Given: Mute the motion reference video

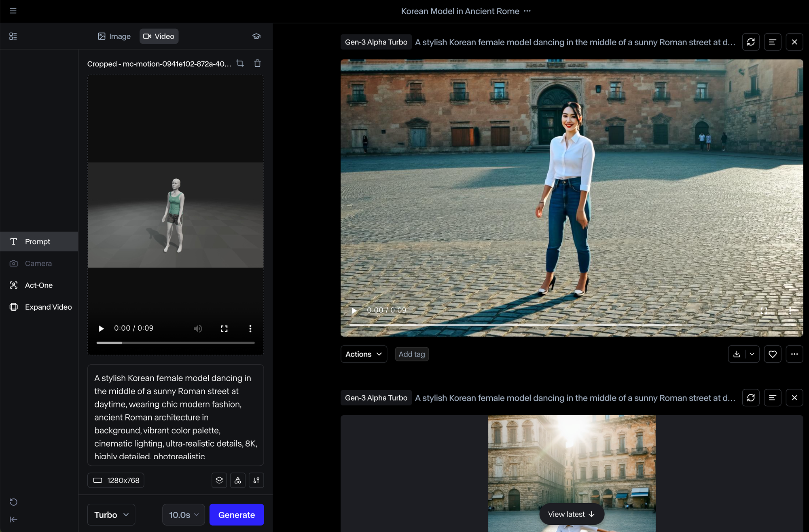Looking at the screenshot, I should pos(198,329).
